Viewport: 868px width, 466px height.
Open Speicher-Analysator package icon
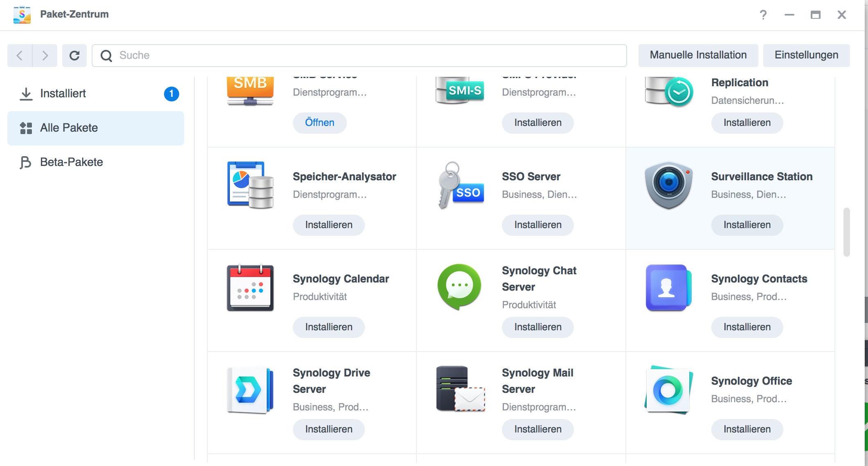tap(250, 185)
